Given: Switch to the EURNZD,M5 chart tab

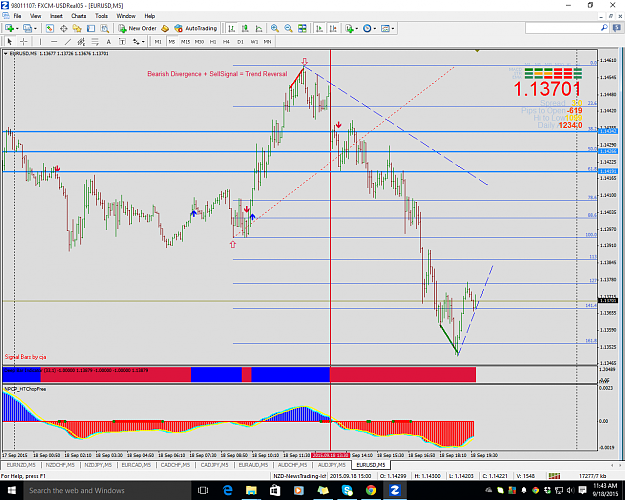Looking at the screenshot, I should point(21,465).
